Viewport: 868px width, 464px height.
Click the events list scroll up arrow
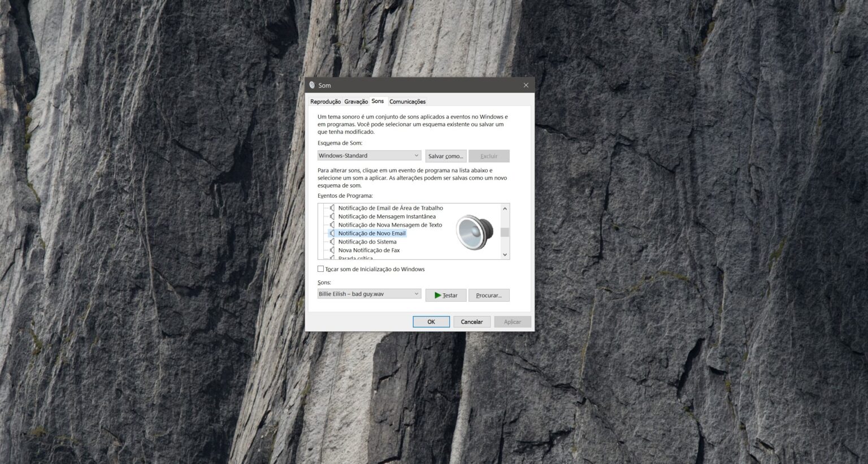(x=505, y=209)
